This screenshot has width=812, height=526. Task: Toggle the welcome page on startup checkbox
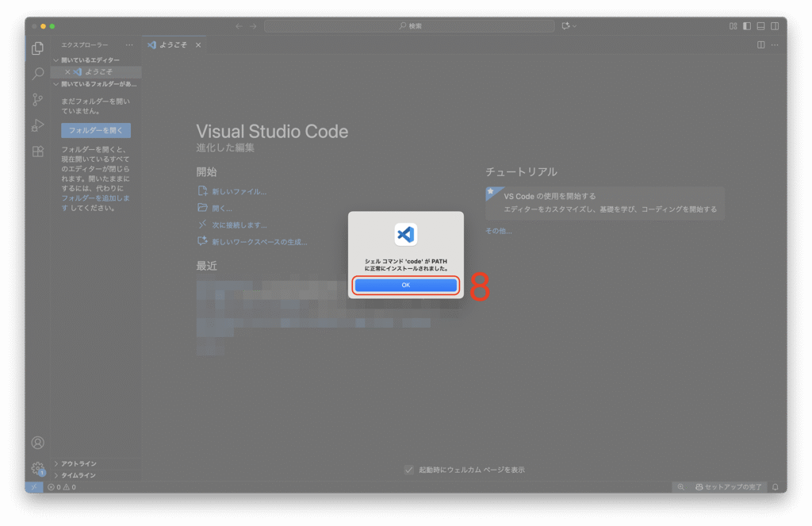click(x=408, y=470)
